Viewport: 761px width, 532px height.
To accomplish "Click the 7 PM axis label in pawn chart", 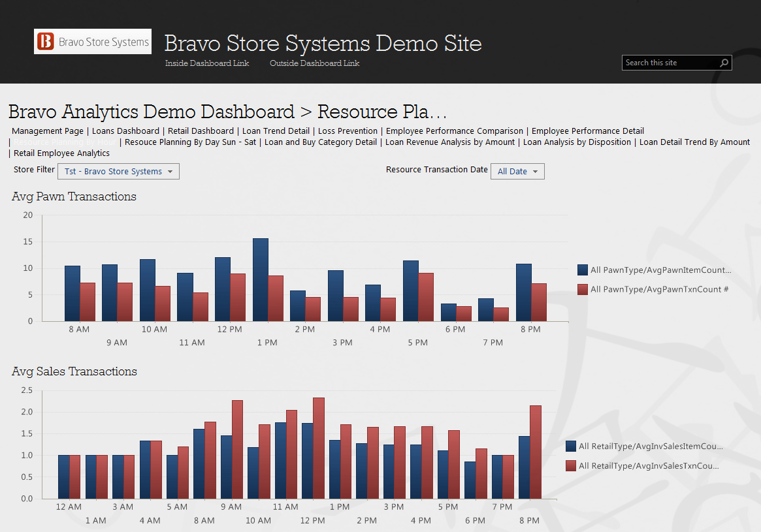I will (x=493, y=343).
